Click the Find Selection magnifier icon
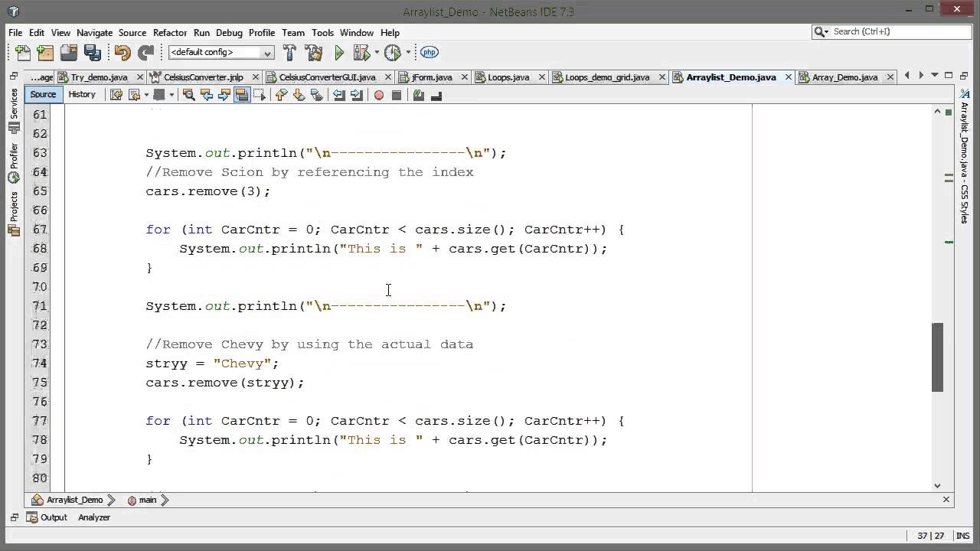 pos(188,95)
